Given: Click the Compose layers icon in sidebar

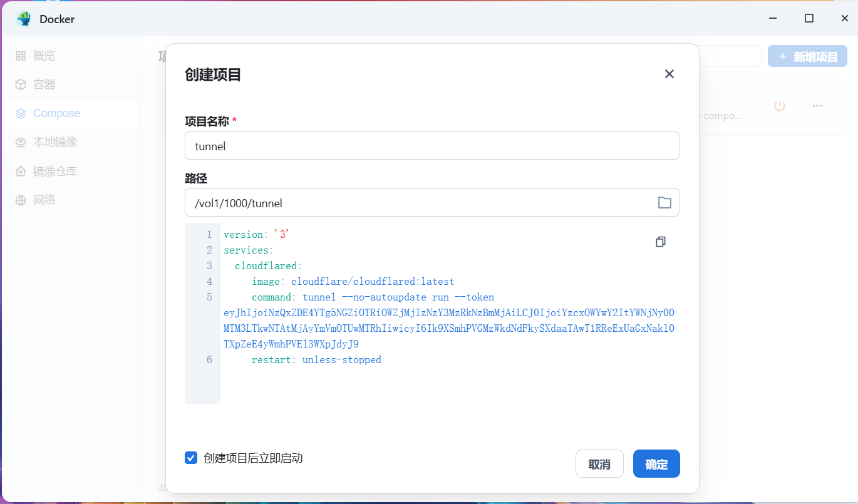Looking at the screenshot, I should (x=21, y=113).
